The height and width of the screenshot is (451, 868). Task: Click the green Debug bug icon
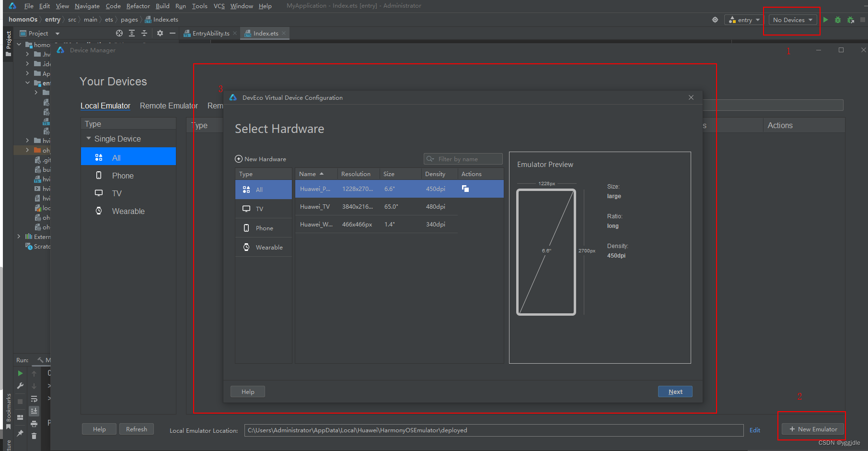(x=838, y=20)
